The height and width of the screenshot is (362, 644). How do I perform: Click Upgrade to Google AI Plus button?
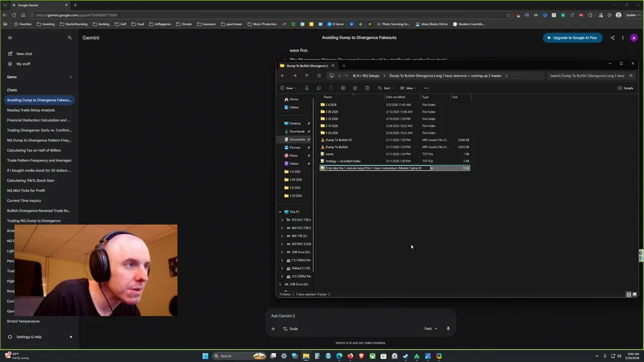573,38
